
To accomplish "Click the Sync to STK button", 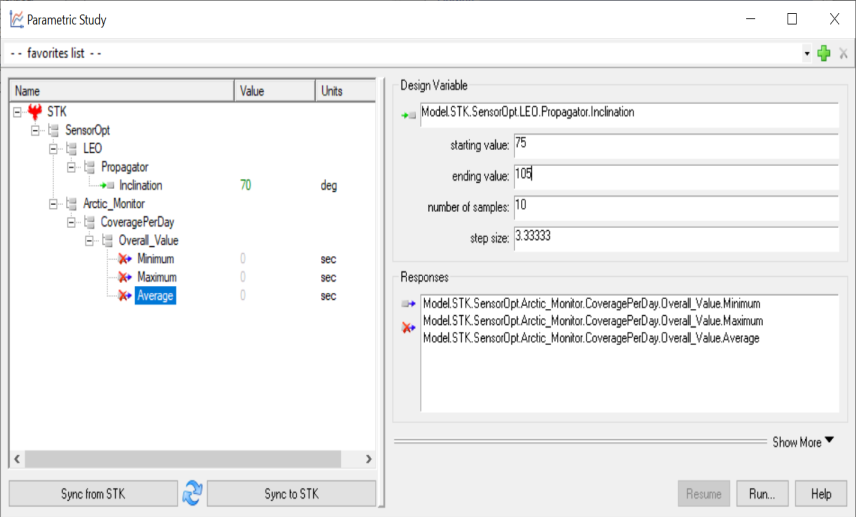I will [x=292, y=494].
